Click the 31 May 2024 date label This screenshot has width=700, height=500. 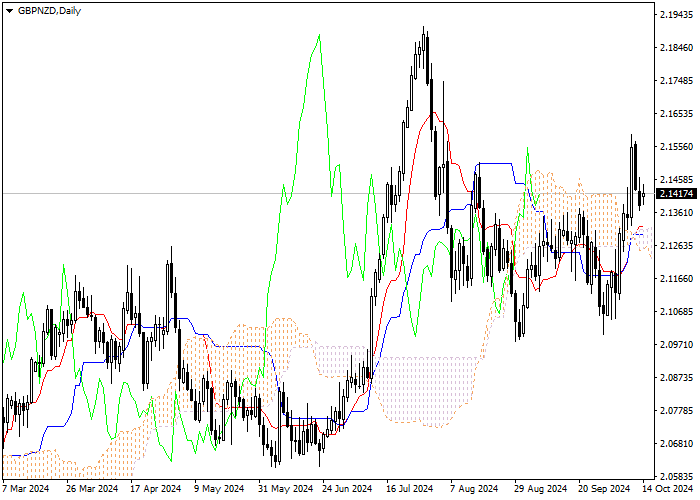click(286, 489)
